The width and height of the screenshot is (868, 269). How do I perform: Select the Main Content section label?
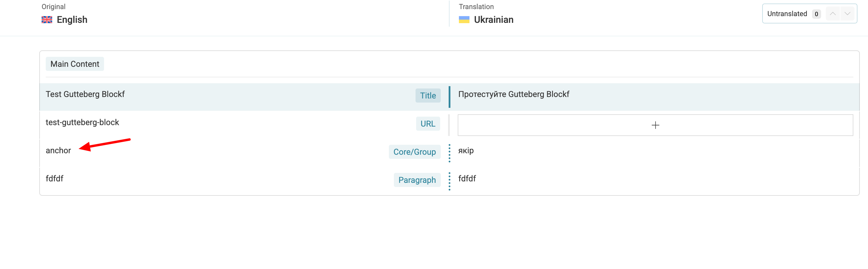point(75,64)
